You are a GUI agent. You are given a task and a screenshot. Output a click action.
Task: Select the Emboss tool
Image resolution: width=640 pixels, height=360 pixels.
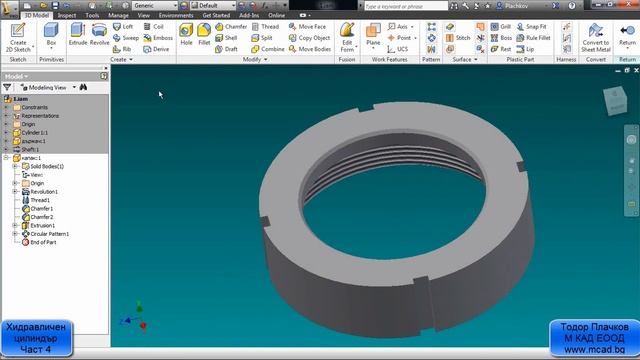[158, 38]
